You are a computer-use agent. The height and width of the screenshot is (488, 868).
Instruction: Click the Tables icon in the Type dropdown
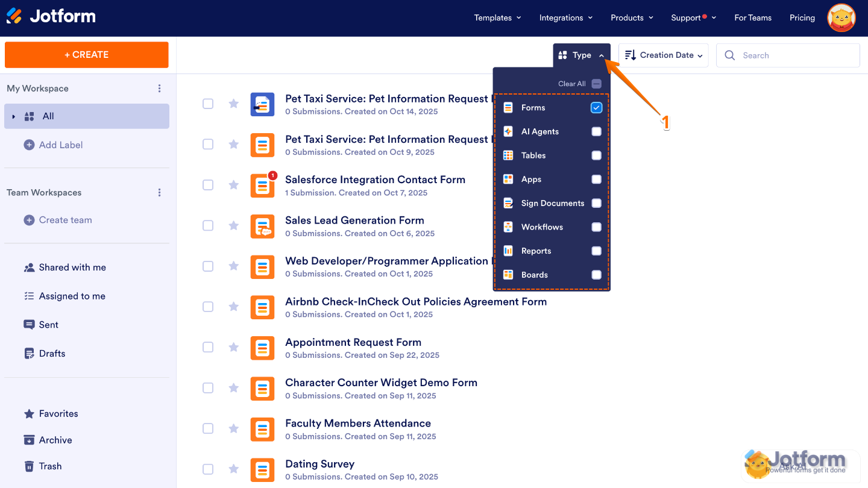pos(508,155)
